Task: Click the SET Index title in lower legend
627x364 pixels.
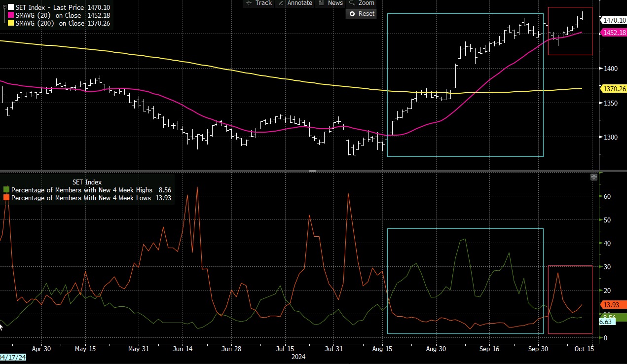Action: (x=87, y=182)
